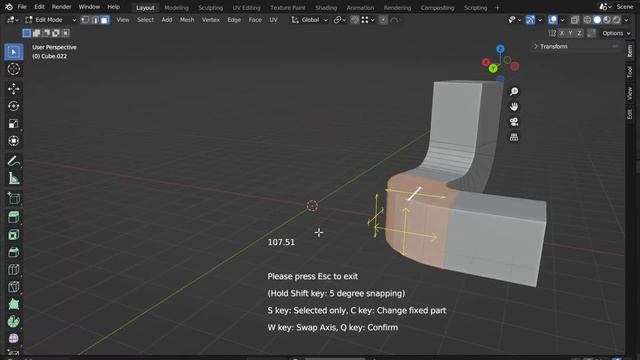Enable face select mode

(x=105, y=20)
